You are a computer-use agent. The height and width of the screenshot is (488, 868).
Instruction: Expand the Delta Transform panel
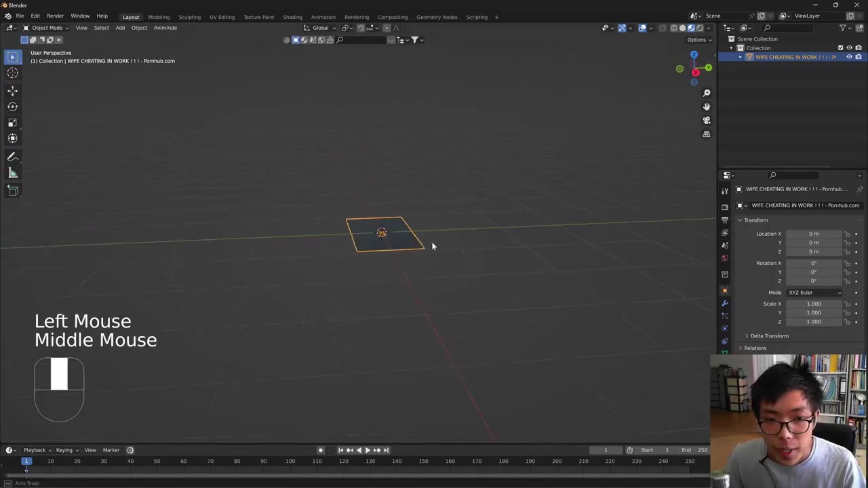point(769,335)
